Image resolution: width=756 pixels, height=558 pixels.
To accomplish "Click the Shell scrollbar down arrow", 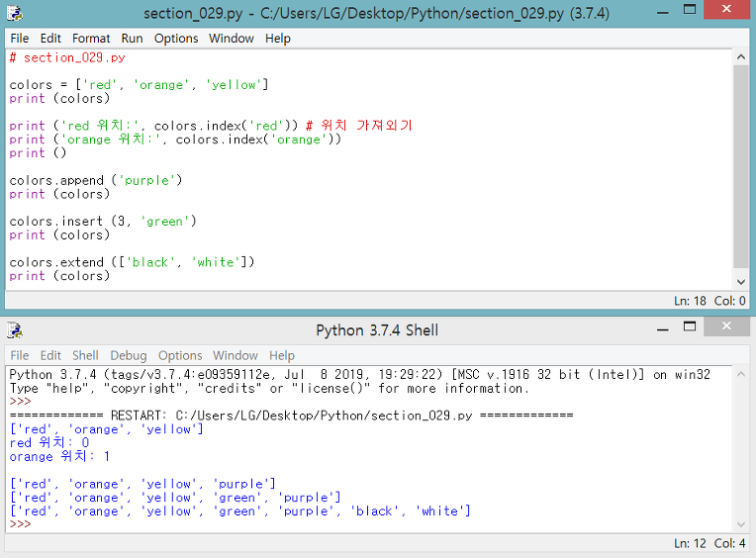I will pos(740,524).
